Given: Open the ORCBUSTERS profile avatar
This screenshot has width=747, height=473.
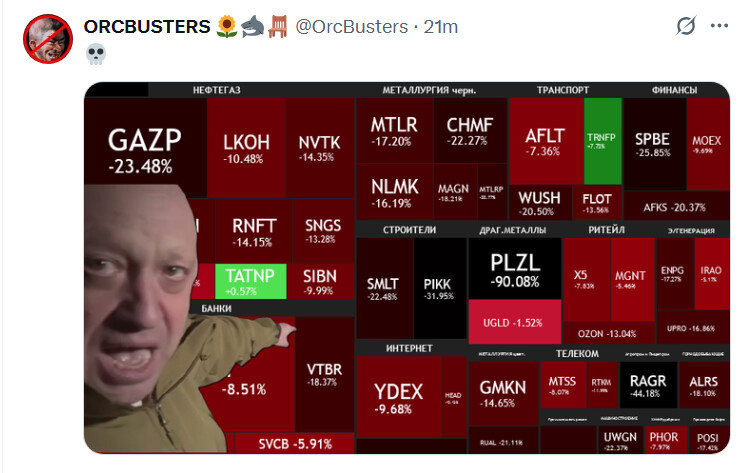Looking at the screenshot, I should (48, 39).
